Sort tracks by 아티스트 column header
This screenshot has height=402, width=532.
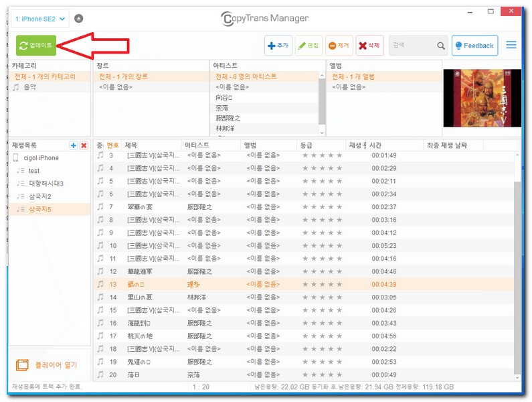tap(198, 145)
